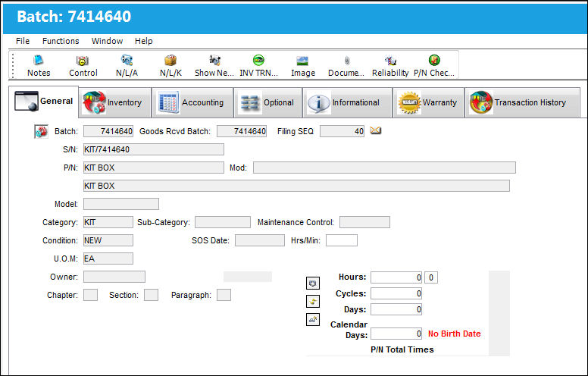Click the batch icon left of Batch label

point(41,131)
